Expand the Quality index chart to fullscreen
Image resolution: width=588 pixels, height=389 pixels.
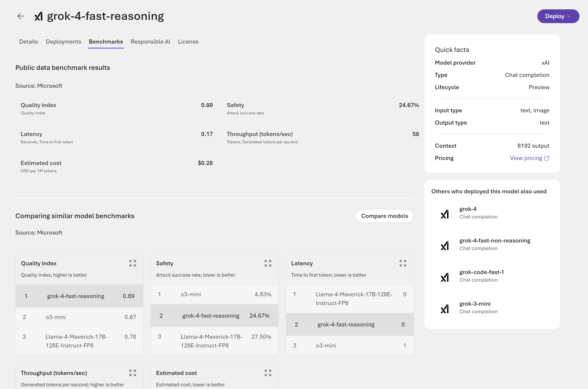tap(133, 263)
